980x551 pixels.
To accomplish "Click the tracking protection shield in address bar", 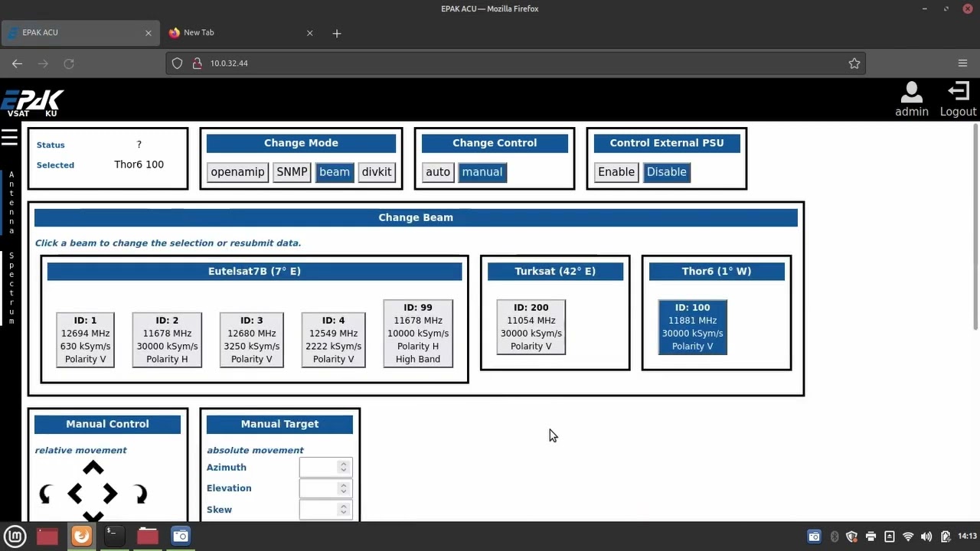I will click(x=177, y=64).
